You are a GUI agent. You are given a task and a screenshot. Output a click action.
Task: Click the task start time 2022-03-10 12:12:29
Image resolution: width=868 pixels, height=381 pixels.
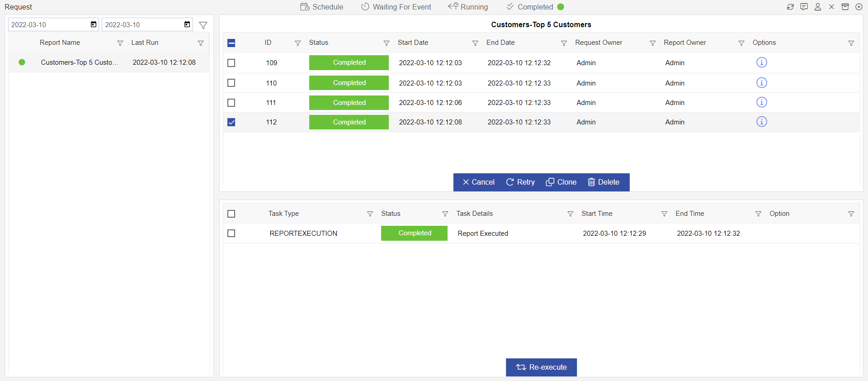(614, 233)
